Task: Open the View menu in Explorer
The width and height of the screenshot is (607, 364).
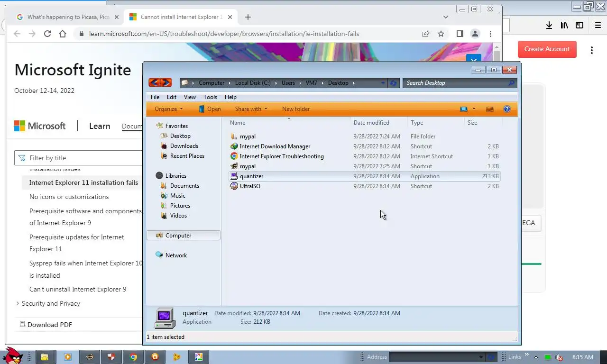Action: coord(190,97)
